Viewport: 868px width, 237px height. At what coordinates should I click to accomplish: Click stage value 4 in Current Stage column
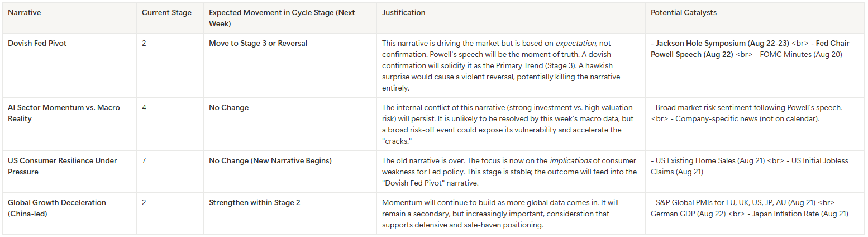point(144,107)
